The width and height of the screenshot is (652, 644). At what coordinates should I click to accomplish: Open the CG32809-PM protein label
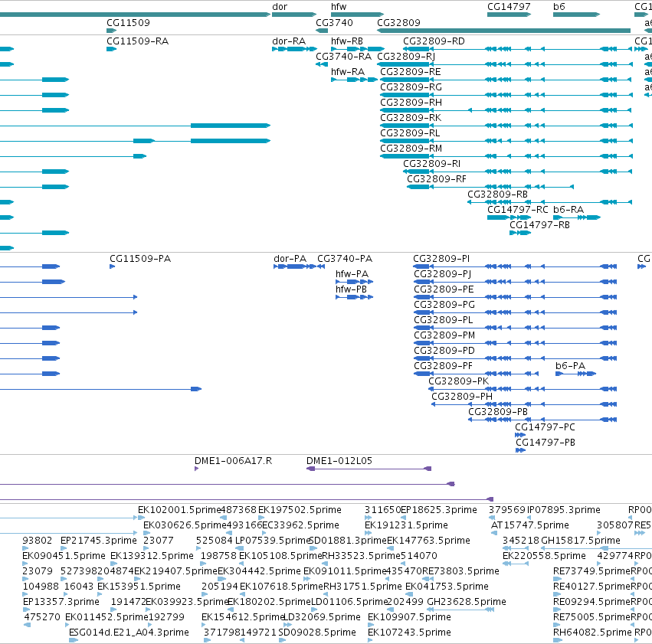coord(444,335)
